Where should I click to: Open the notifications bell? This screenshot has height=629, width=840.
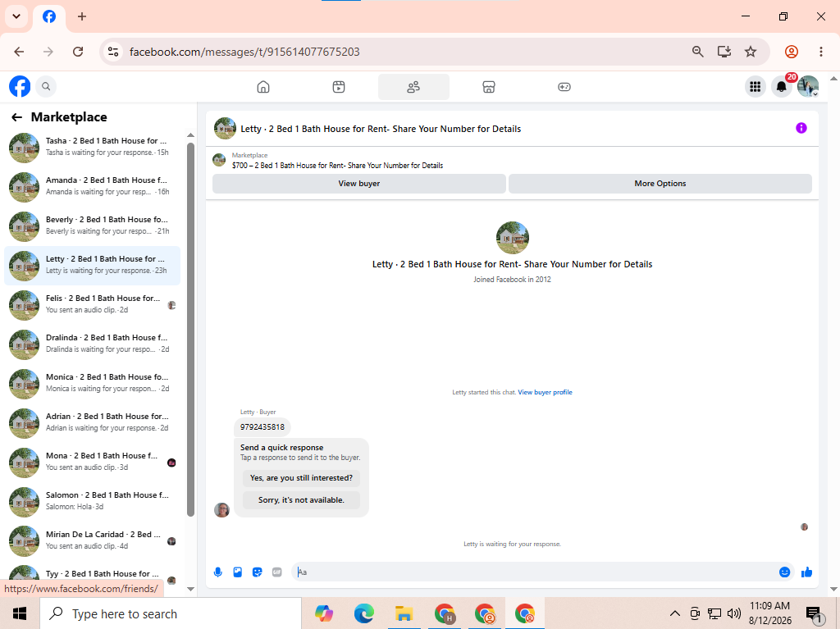782,86
